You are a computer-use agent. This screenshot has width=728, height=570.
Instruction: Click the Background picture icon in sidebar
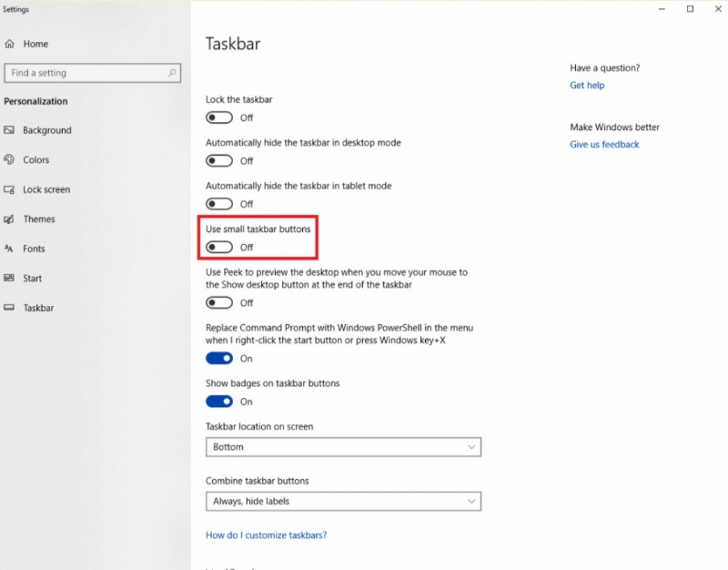pyautogui.click(x=9, y=130)
